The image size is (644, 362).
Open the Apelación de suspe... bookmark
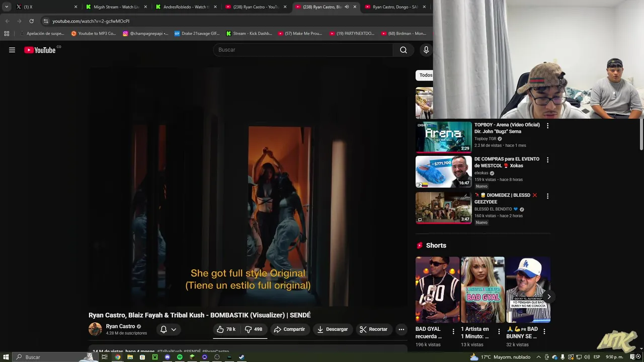42,34
